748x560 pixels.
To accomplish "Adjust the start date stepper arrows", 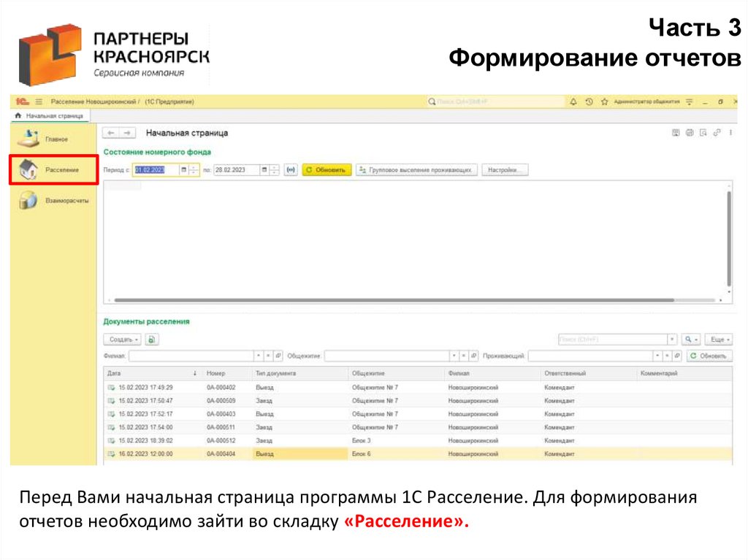I will click(194, 170).
